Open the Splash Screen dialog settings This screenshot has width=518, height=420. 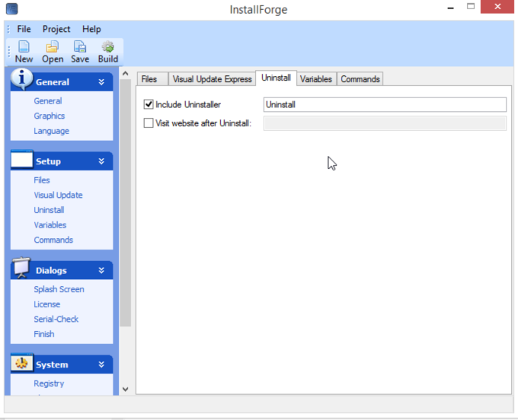[x=59, y=289]
